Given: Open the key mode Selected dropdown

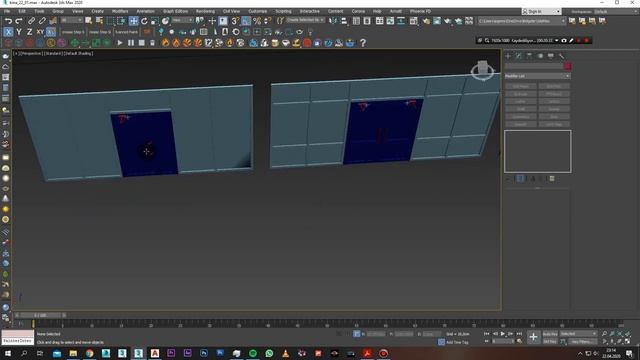Looking at the screenshot, I should (578, 334).
